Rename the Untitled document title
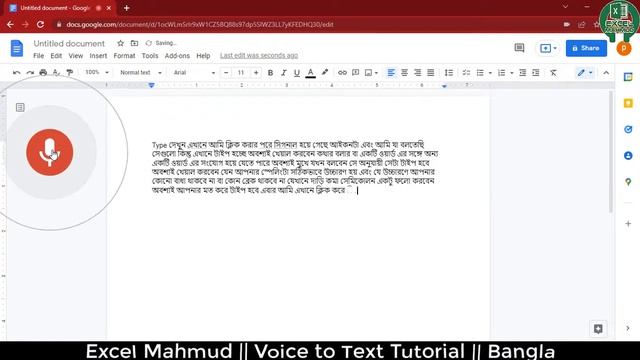The image size is (640, 360). coord(69,43)
